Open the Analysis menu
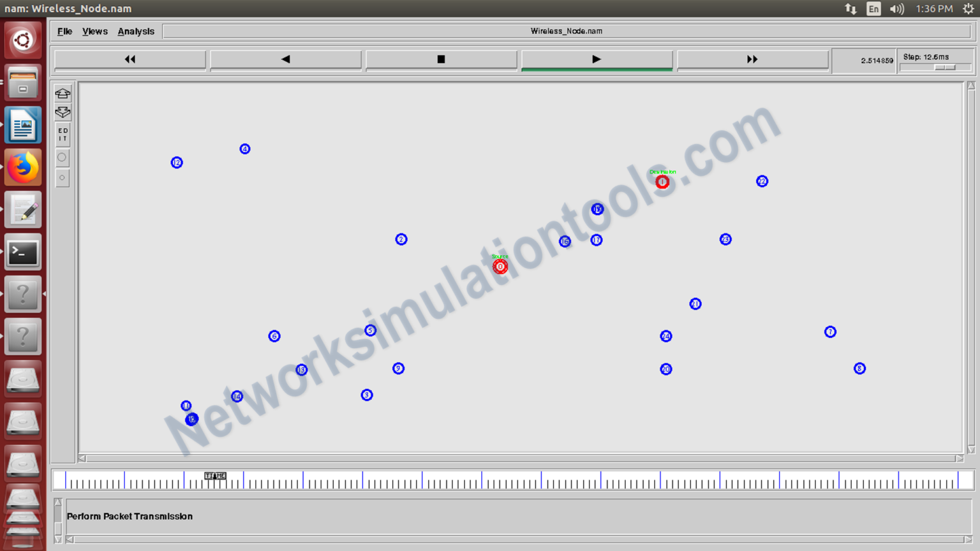980x551 pixels. pos(136,31)
